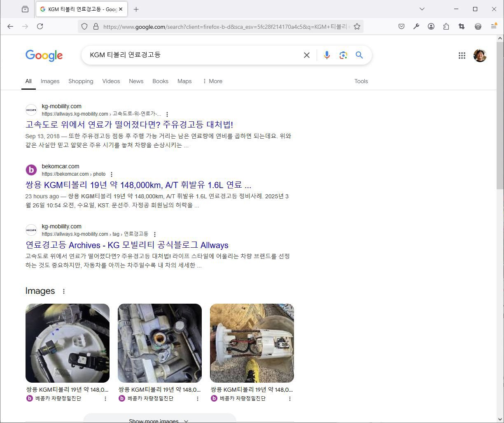504x423 pixels.
Task: Open a new tab with plus button
Action: coord(136,9)
